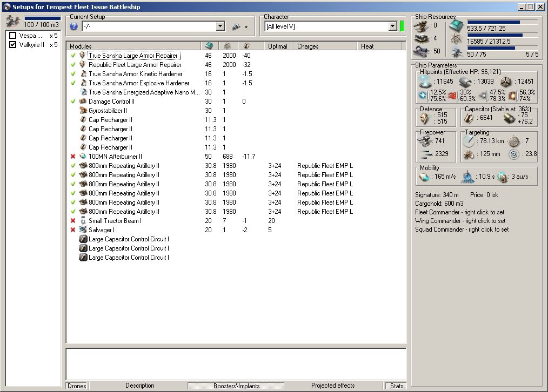
Task: Click the description text area
Action: (236, 364)
